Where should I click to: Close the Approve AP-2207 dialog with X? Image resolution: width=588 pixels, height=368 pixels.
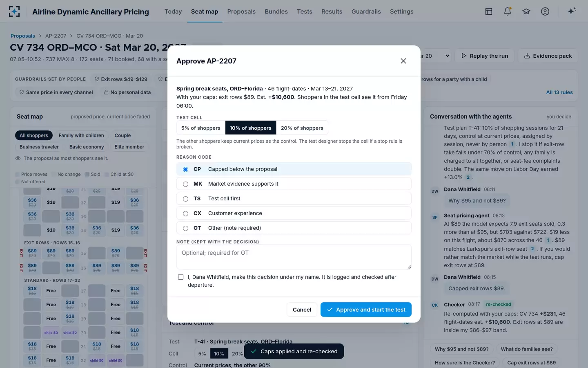click(403, 61)
